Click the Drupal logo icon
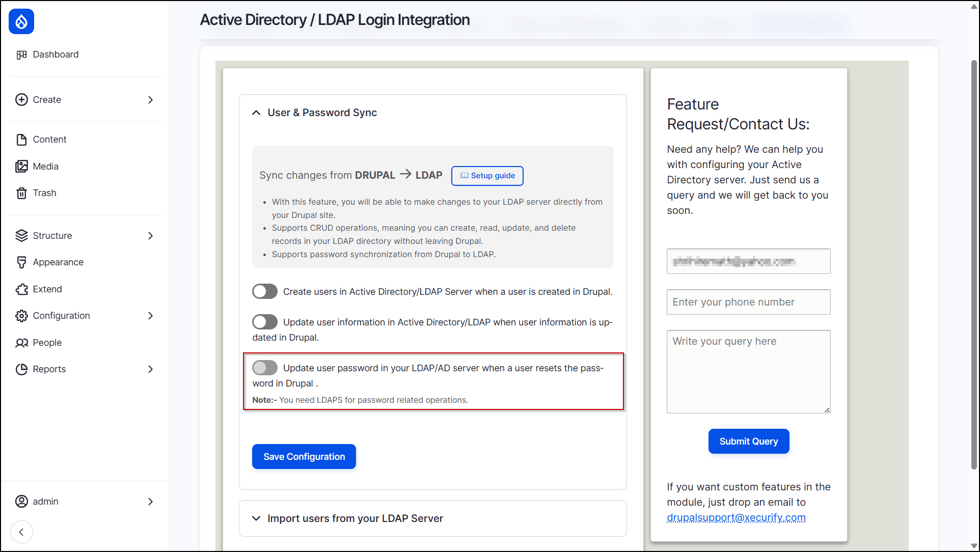The image size is (980, 552). 21,21
